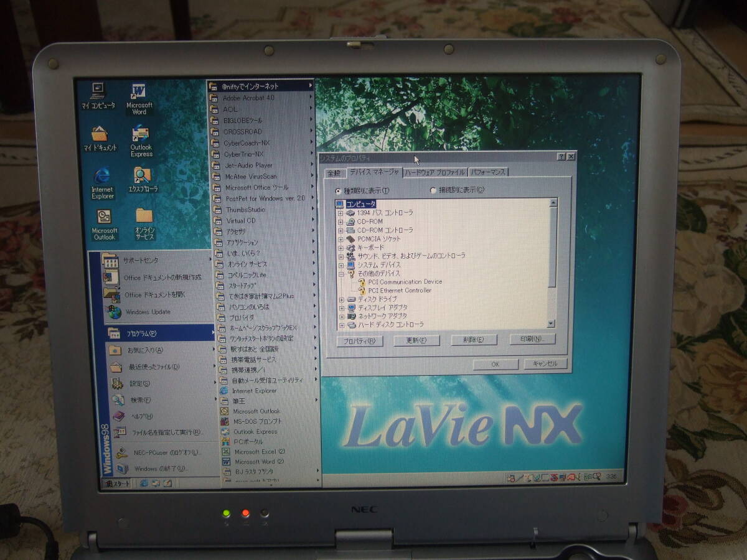Switch to the 全般 tab
The image size is (747, 560).
334,174
